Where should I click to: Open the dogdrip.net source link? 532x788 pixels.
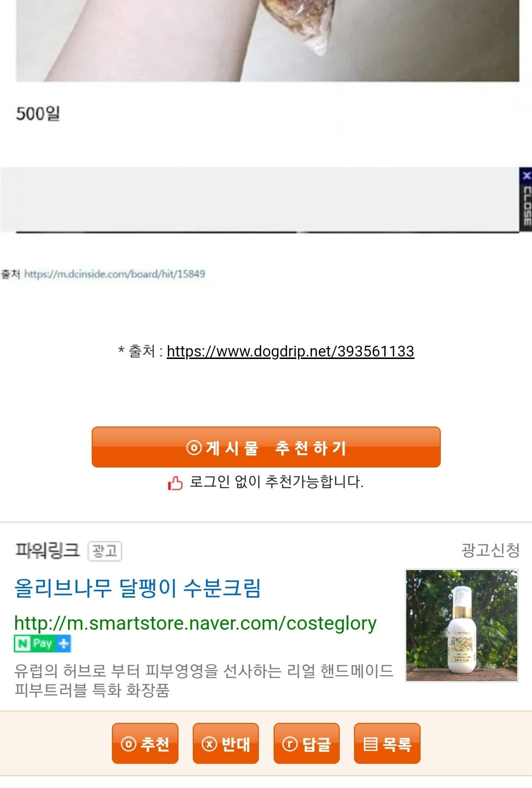tap(290, 351)
